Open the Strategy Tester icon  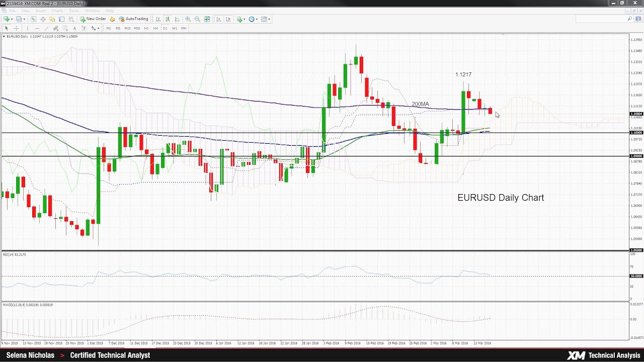click(x=71, y=19)
